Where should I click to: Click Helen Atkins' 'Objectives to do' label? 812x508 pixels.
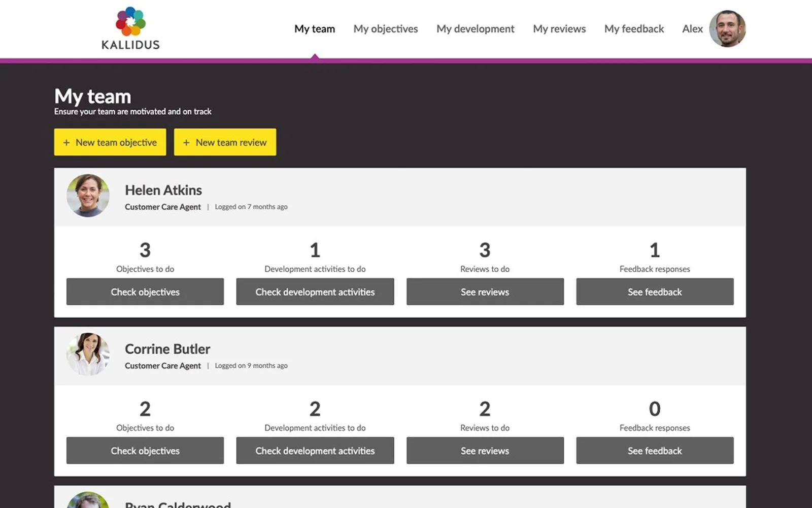tap(145, 269)
